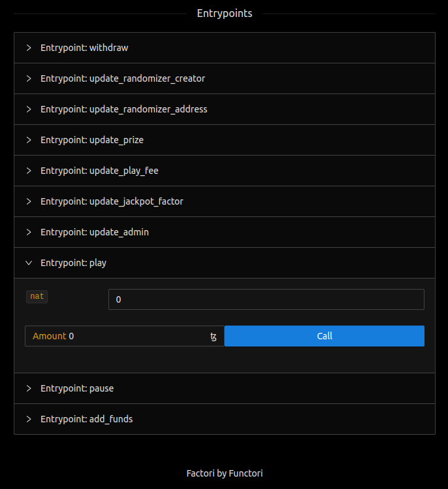Screen dimensions: 448x489
Task: Expand update_jackpot_factor chevron arrow
Action: [x=29, y=201]
